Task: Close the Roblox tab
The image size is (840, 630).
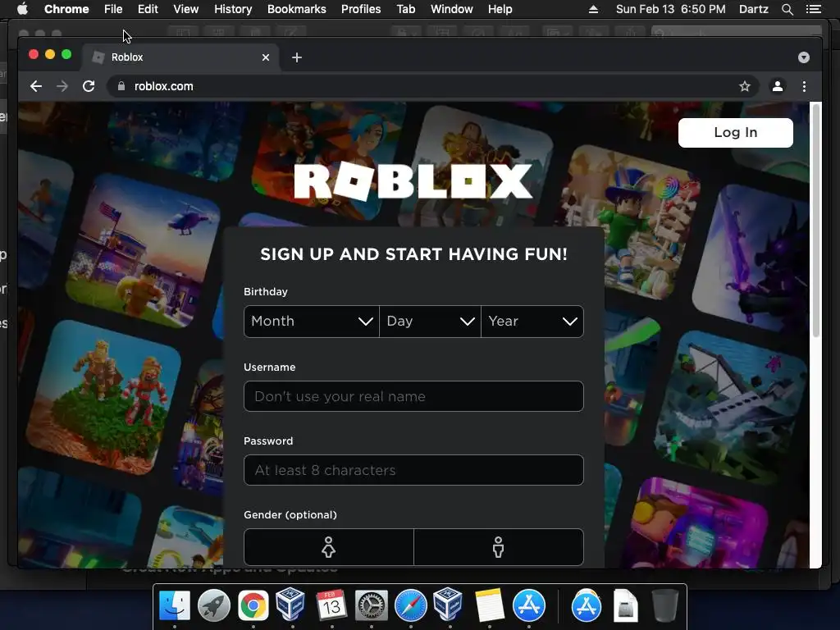Action: tap(266, 57)
